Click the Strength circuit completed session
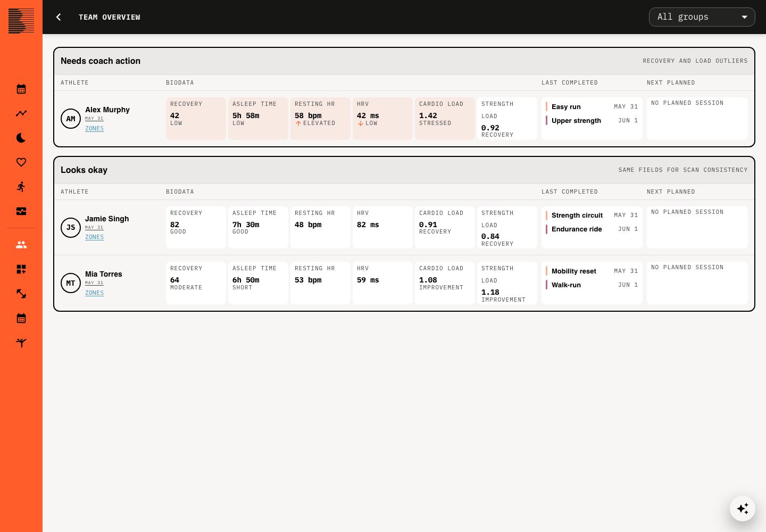The image size is (766, 532). point(592,215)
